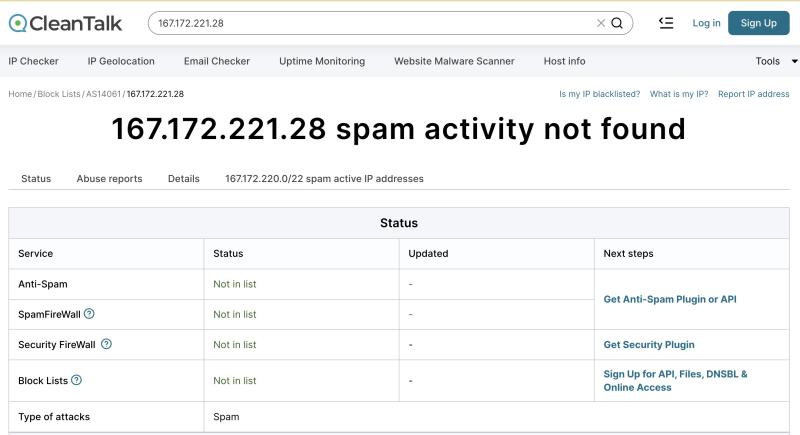Follow Block Lists breadcrumb link
The width and height of the screenshot is (800, 435).
click(59, 94)
